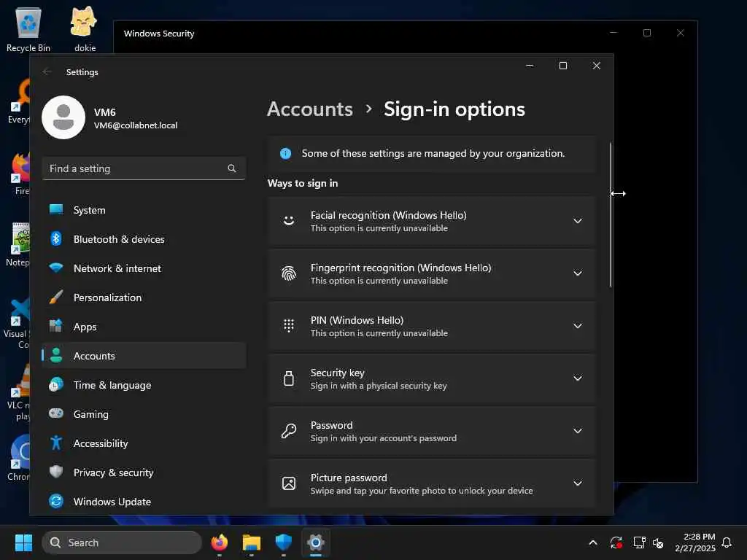Image resolution: width=747 pixels, height=560 pixels.
Task: Click the Network wifi icon in sidebar
Action: click(56, 268)
